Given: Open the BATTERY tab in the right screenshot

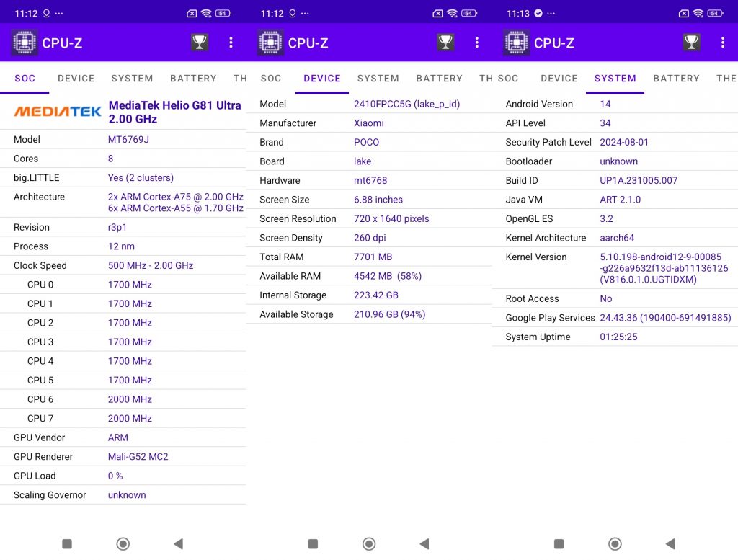Looking at the screenshot, I should coord(676,79).
